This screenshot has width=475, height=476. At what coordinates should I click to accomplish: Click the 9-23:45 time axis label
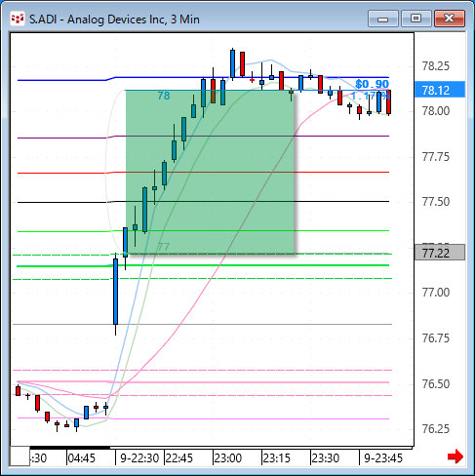coord(383,458)
